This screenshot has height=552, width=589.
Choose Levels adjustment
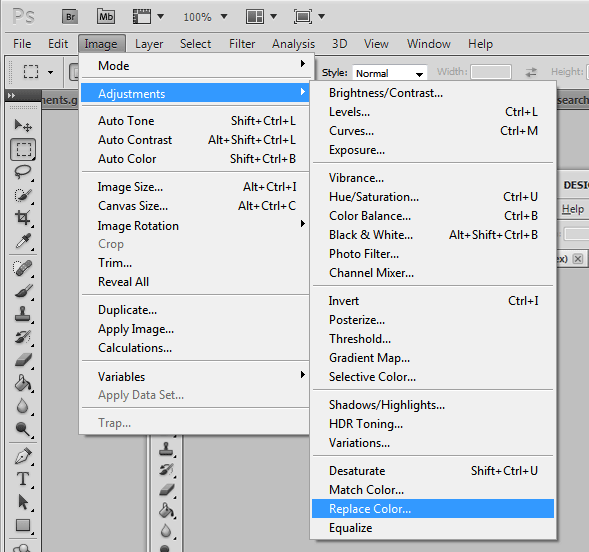click(x=433, y=112)
